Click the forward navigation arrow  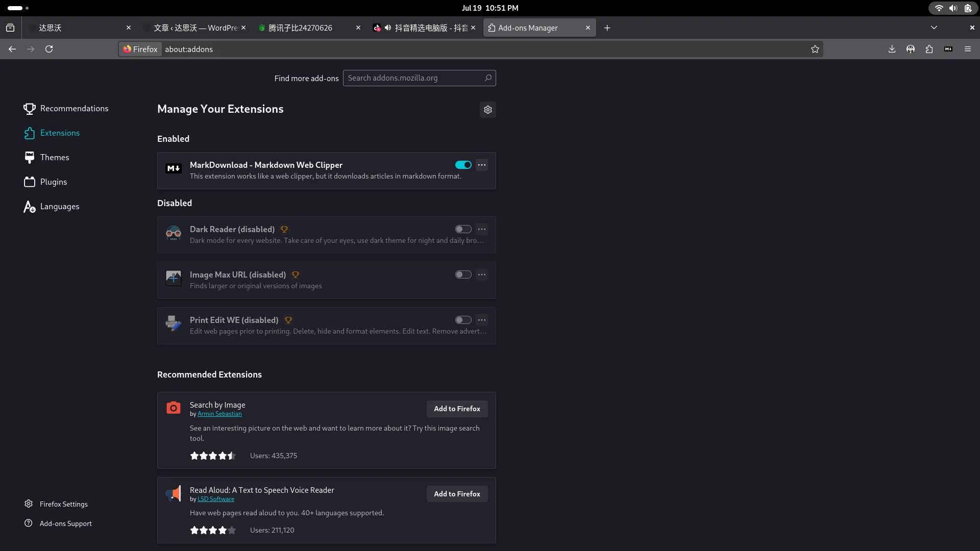point(31,49)
